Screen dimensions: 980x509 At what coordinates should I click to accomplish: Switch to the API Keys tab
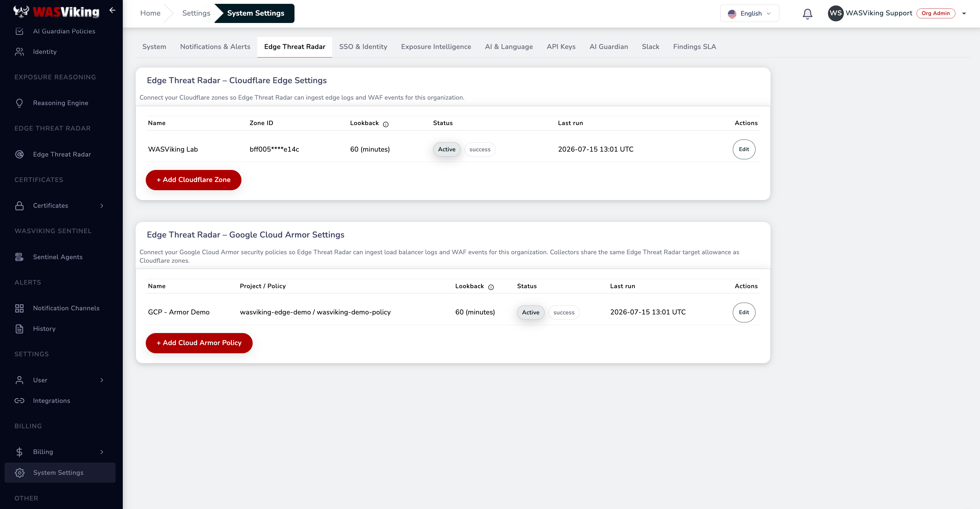pos(561,47)
